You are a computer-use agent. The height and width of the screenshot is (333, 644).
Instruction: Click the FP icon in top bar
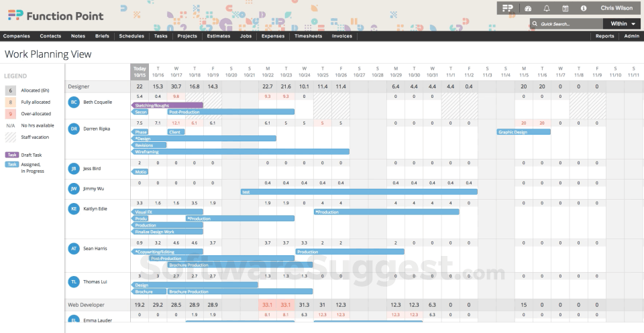(509, 8)
